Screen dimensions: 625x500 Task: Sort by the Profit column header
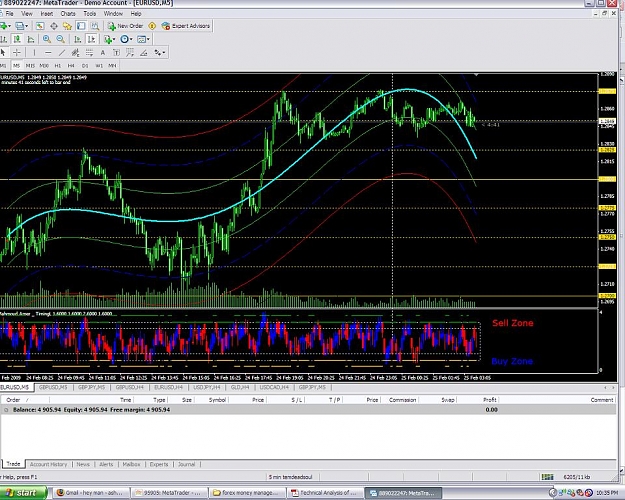pyautogui.click(x=489, y=400)
